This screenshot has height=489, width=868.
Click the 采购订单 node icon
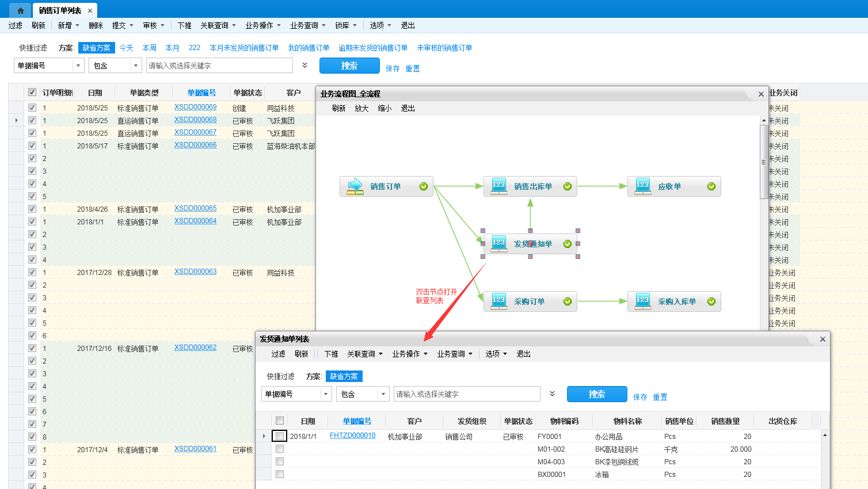point(498,301)
